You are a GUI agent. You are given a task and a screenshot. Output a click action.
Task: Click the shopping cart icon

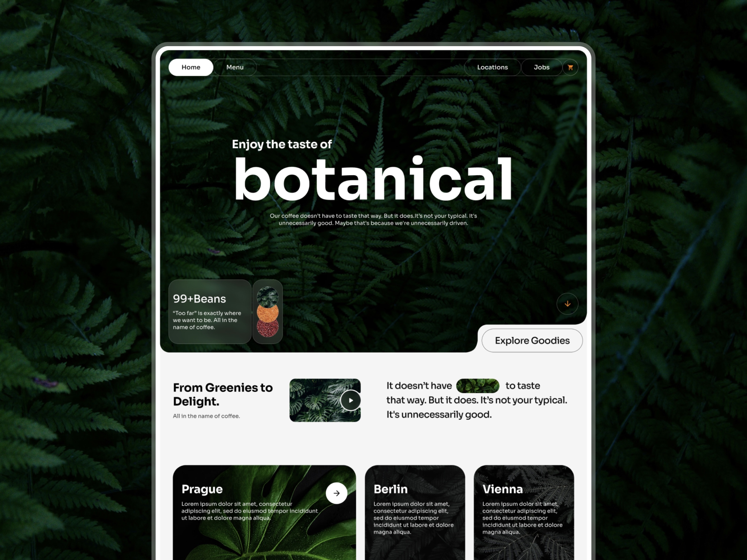tap(569, 67)
